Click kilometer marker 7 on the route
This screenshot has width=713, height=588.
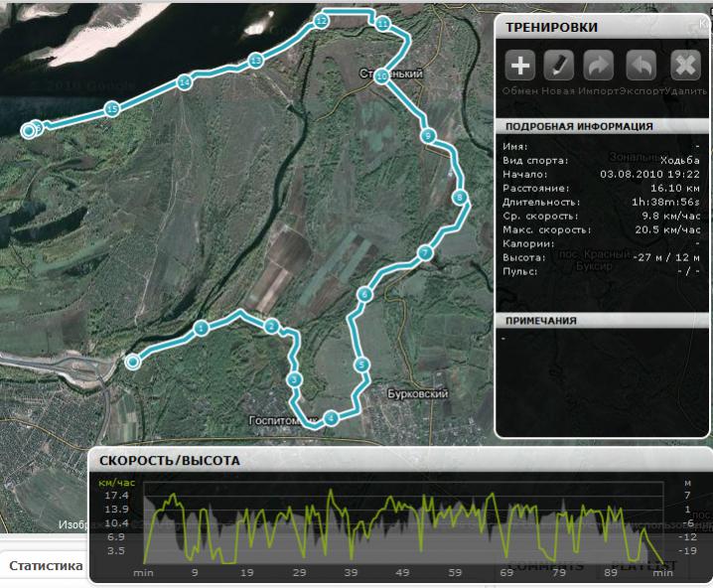click(424, 253)
